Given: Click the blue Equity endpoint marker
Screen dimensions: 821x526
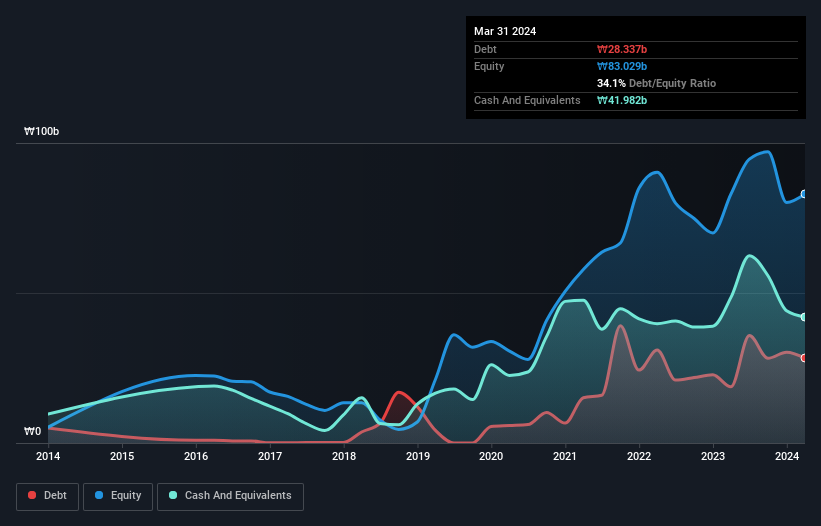Looking at the screenshot, I should click(x=804, y=194).
